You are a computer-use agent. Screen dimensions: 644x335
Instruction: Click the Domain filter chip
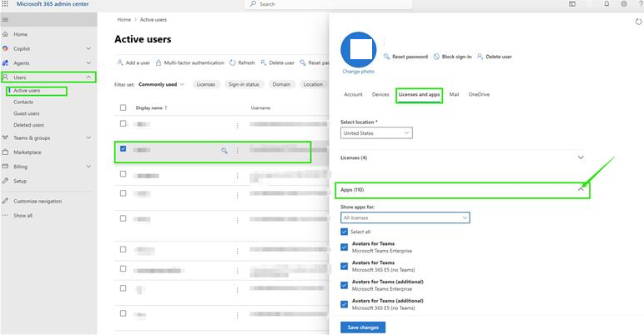coord(281,84)
